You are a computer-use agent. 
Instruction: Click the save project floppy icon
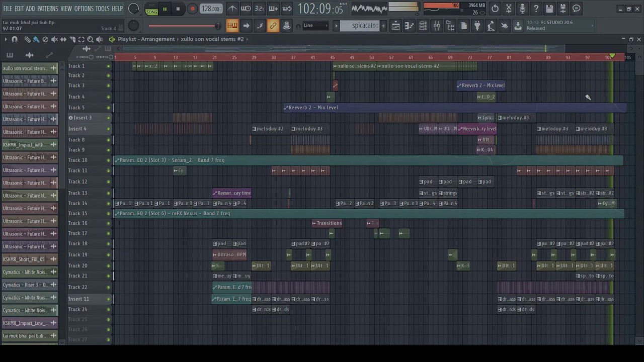549,9
